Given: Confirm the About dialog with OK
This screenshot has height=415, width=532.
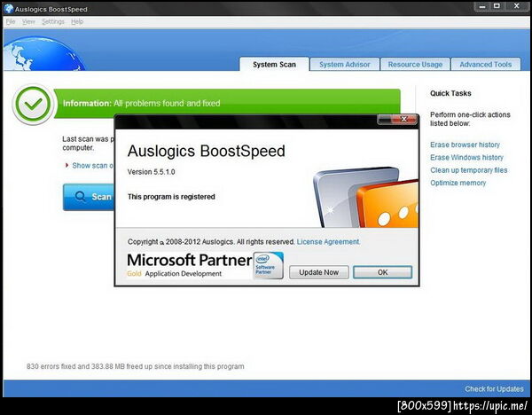Looking at the screenshot, I should click(x=382, y=272).
